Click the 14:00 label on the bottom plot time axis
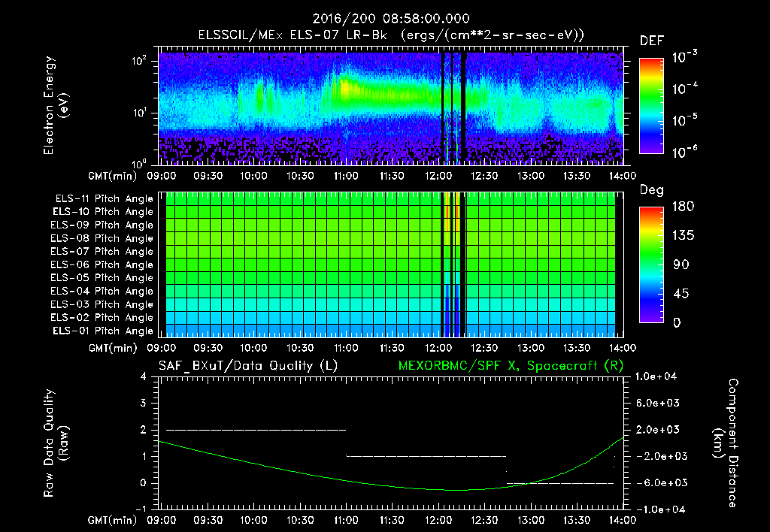This screenshot has height=532, width=770. 623,520
